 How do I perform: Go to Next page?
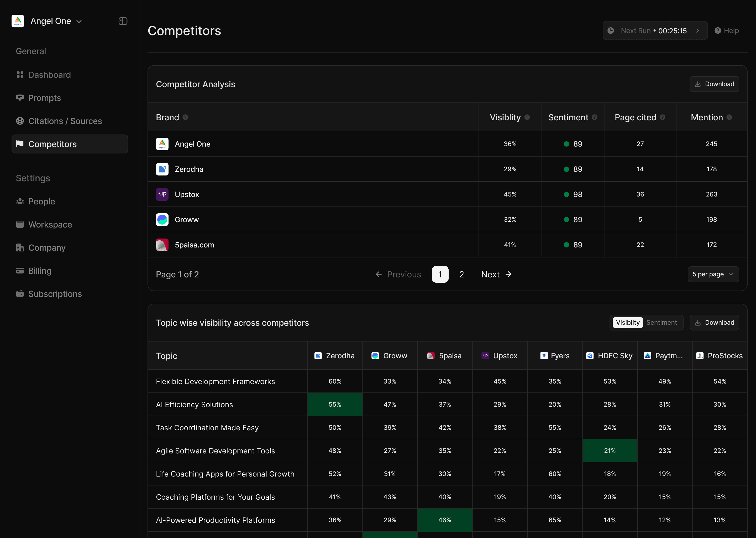pos(496,274)
